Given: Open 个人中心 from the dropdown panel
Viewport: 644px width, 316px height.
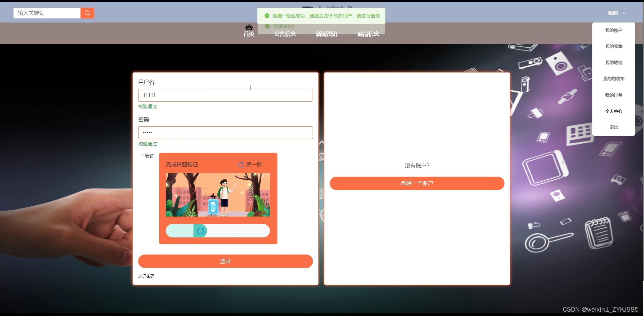Looking at the screenshot, I should (x=613, y=111).
